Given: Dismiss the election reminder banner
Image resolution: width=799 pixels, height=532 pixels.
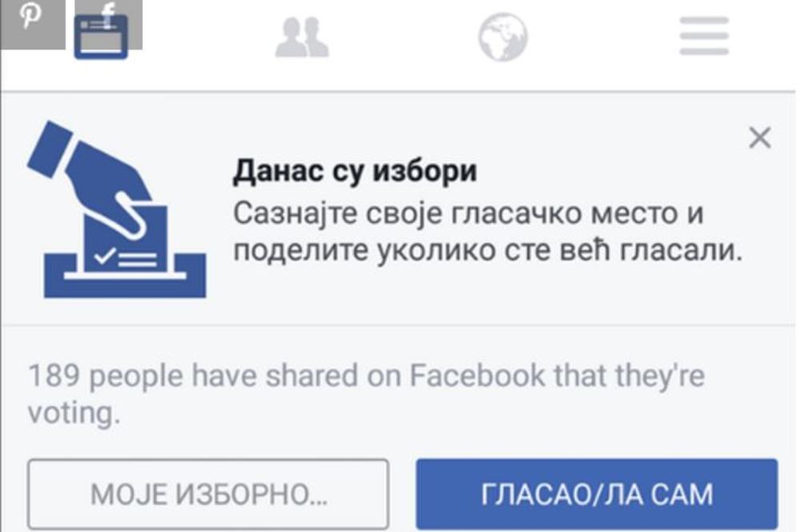Looking at the screenshot, I should (x=760, y=137).
